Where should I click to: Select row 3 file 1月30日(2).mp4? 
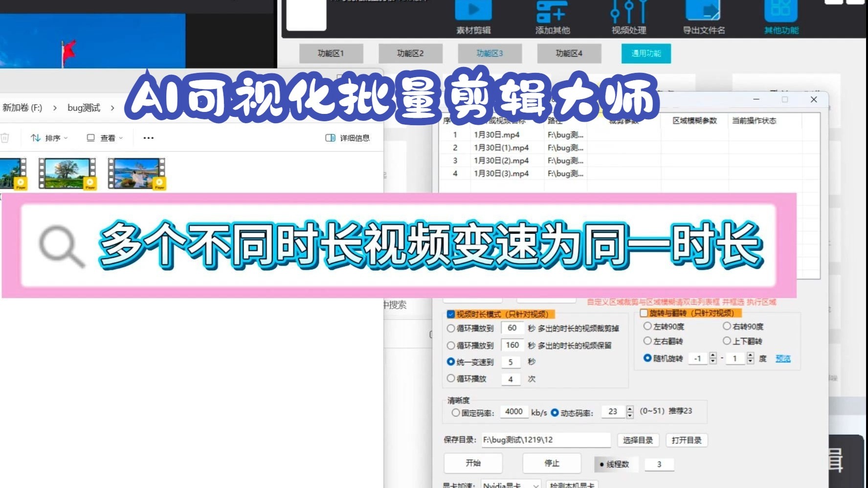[501, 160]
